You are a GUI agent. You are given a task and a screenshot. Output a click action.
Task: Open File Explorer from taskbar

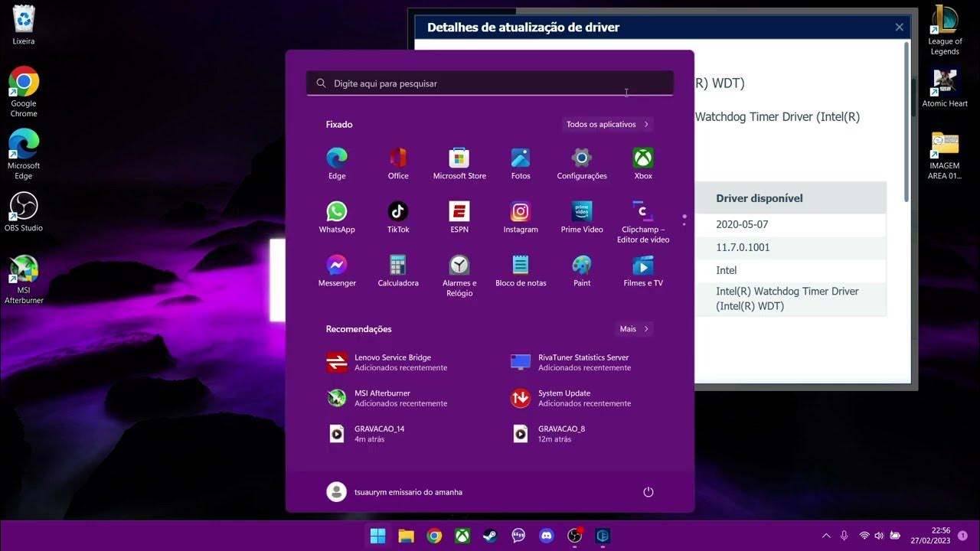pos(406,536)
